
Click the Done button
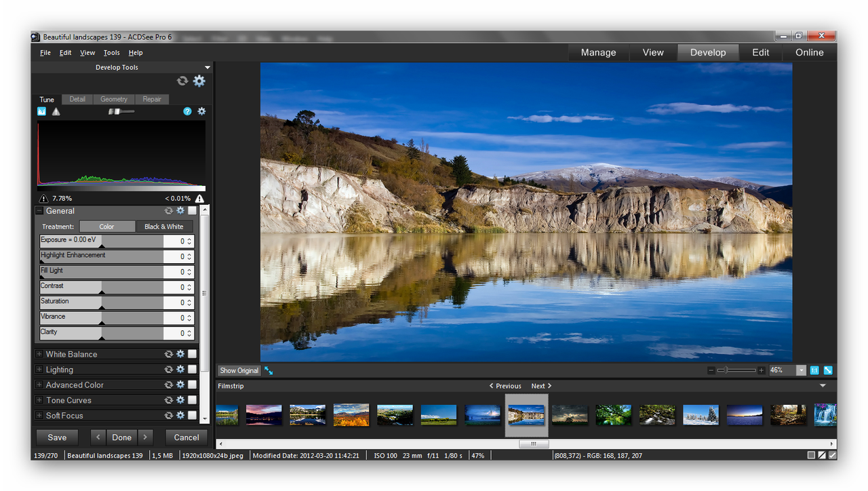[122, 437]
